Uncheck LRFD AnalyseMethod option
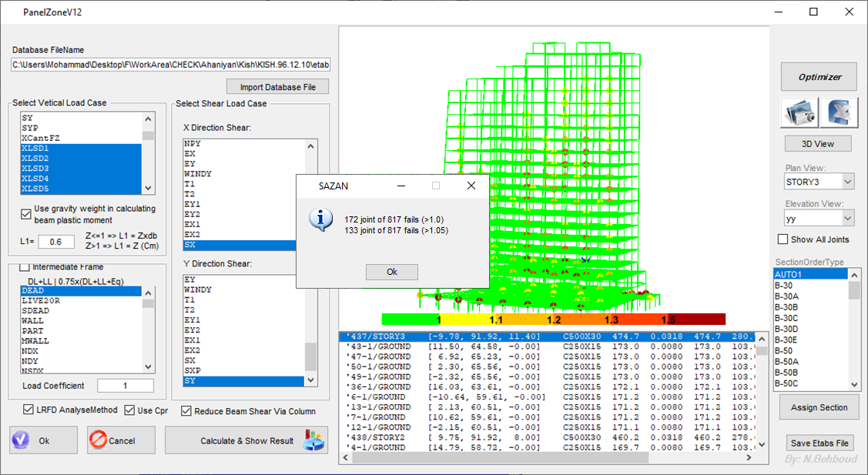Screen dimensions: 868x475 (29, 410)
